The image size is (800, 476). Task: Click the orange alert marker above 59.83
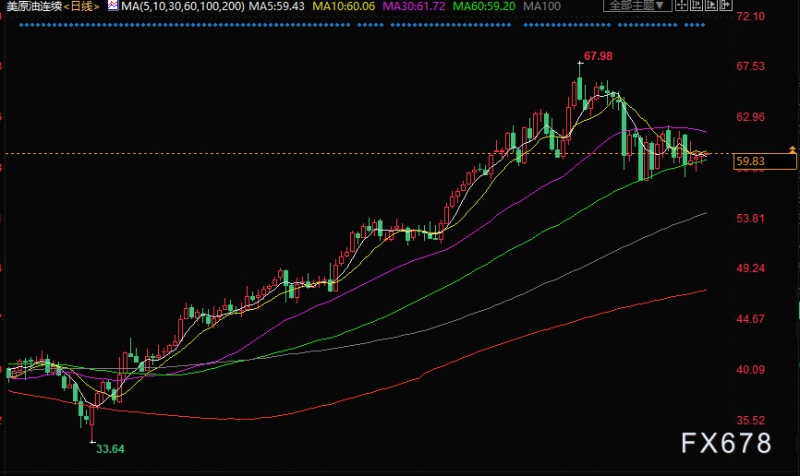point(792,149)
